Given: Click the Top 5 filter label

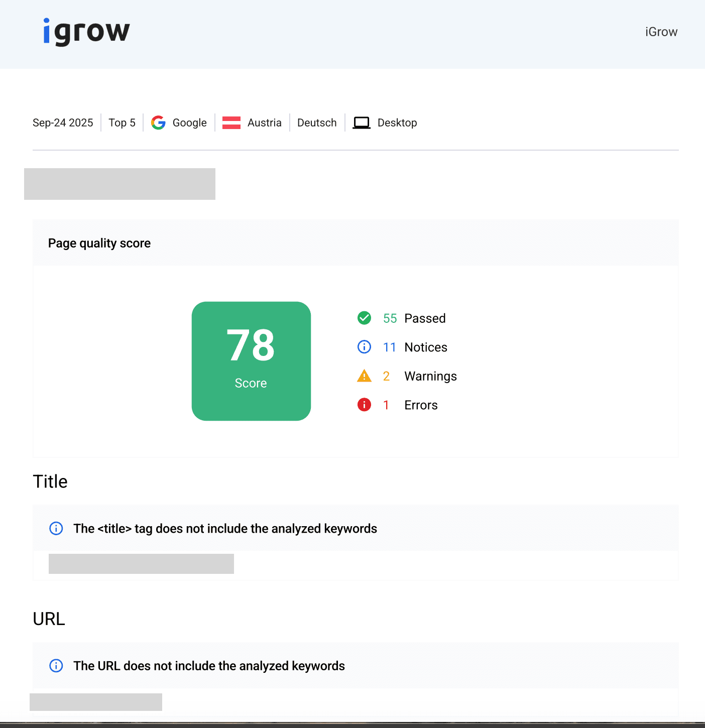Looking at the screenshot, I should tap(122, 123).
